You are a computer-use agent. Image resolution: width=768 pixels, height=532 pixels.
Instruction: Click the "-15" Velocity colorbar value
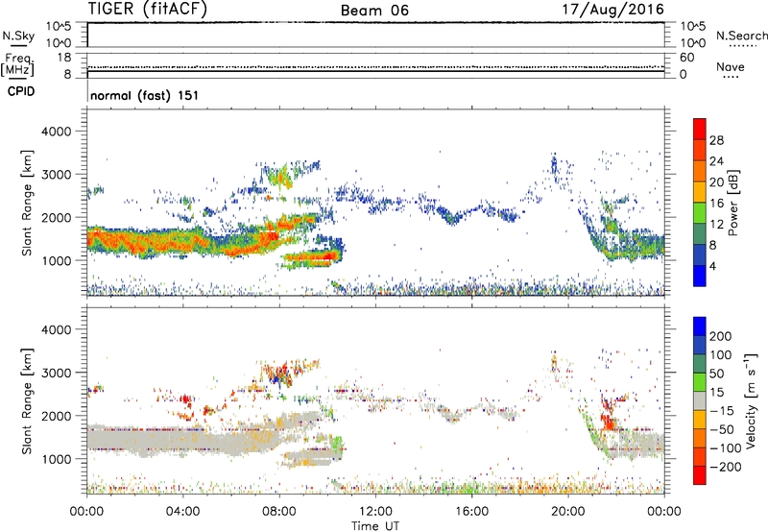721,411
